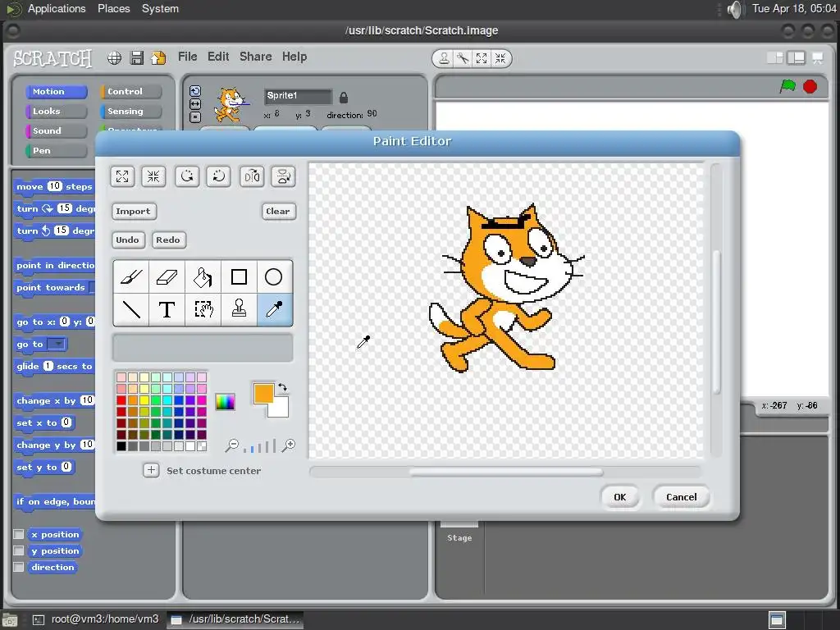Image resolution: width=840 pixels, height=630 pixels.
Task: Click the Clear button
Action: click(x=278, y=211)
